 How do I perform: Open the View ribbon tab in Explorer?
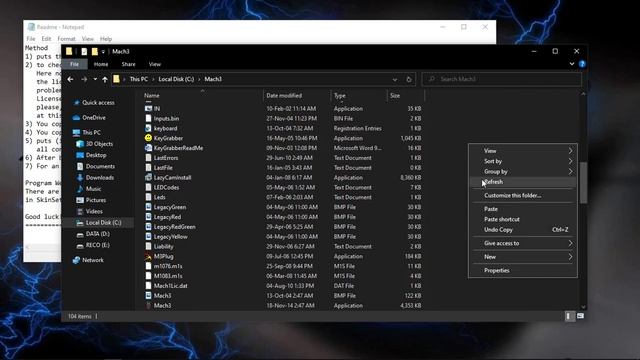(155, 64)
